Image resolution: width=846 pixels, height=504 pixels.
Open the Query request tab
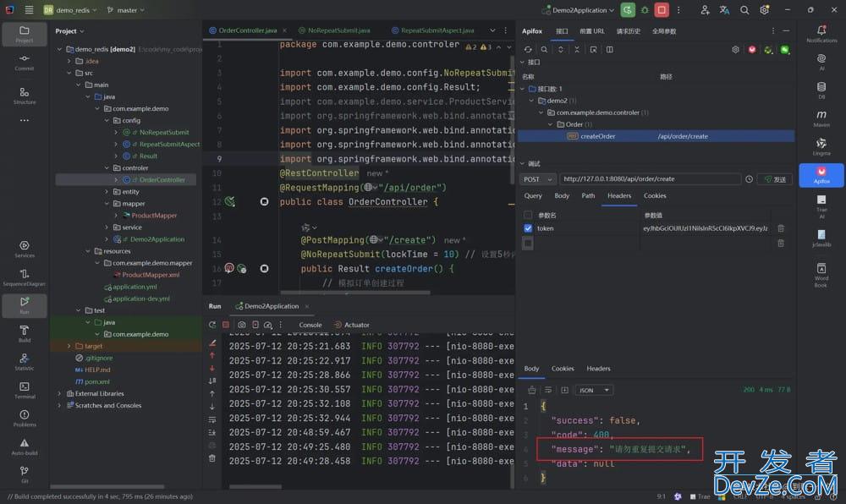533,196
